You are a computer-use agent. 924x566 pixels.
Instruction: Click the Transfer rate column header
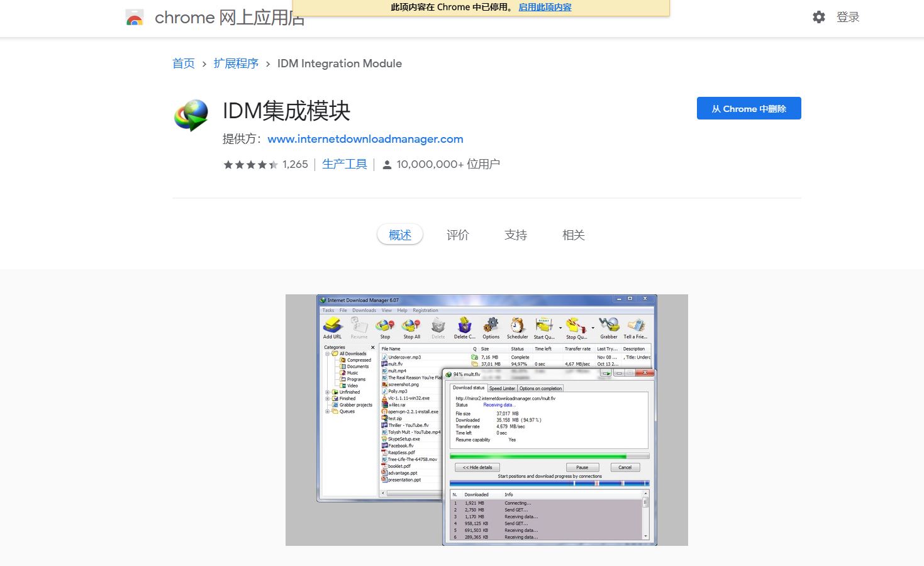point(577,349)
